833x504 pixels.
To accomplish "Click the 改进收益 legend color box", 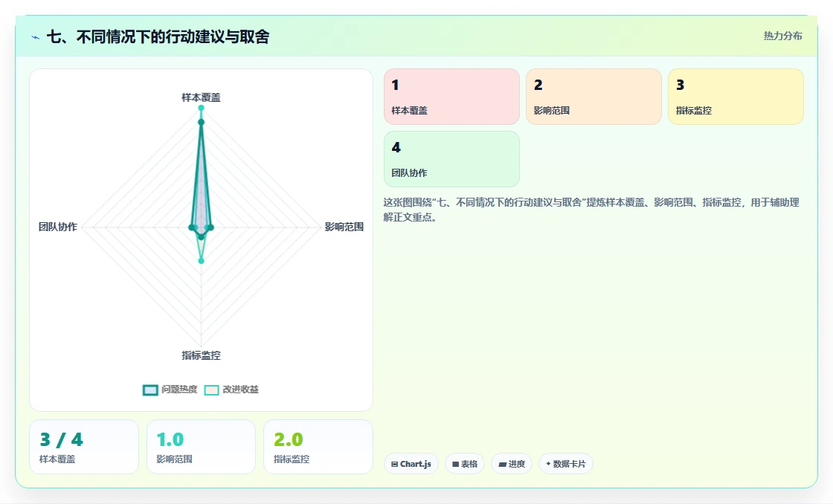I will pos(211,390).
